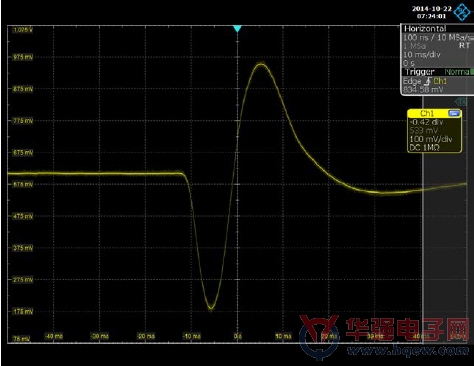Screen dimensions: 474x366
Task: Click the green trigger status indicator
Action: (x=472, y=72)
